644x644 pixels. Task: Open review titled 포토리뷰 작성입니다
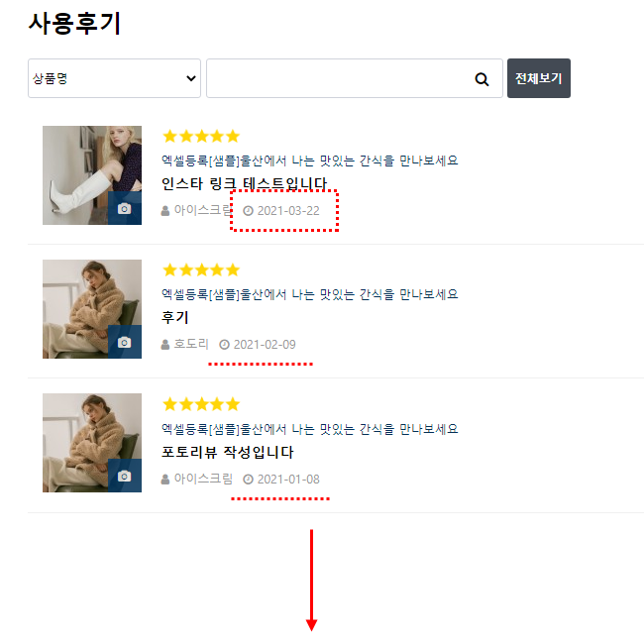227,452
